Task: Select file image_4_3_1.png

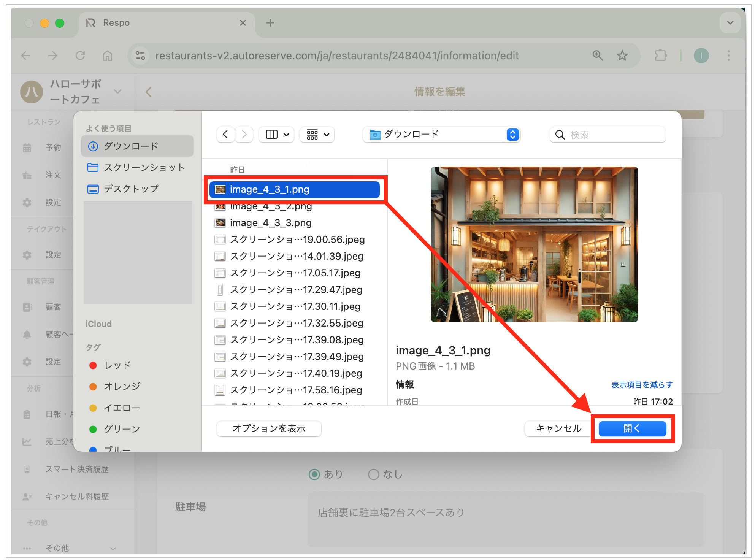Action: (x=294, y=189)
